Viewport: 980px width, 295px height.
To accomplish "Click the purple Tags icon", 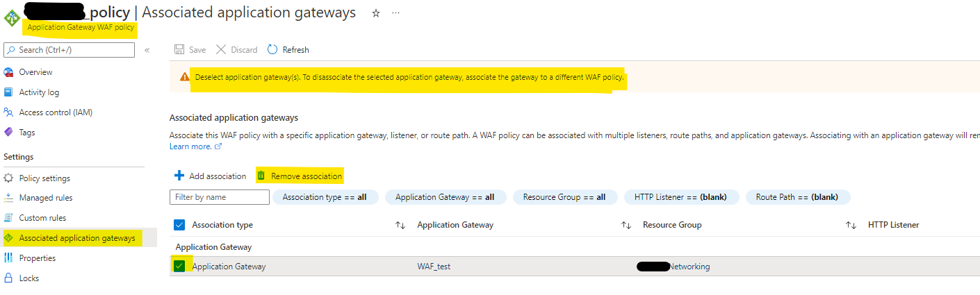I will [x=9, y=133].
